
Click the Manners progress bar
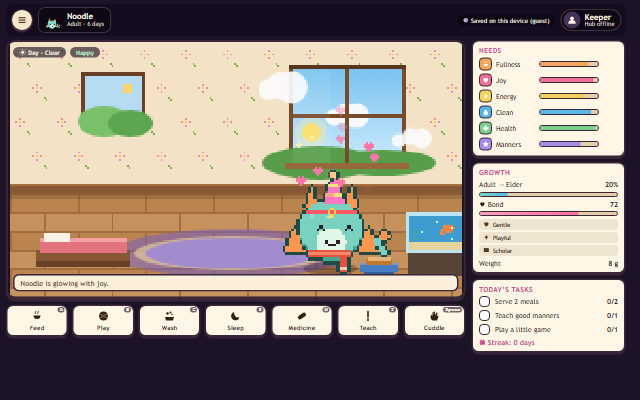pos(569,144)
